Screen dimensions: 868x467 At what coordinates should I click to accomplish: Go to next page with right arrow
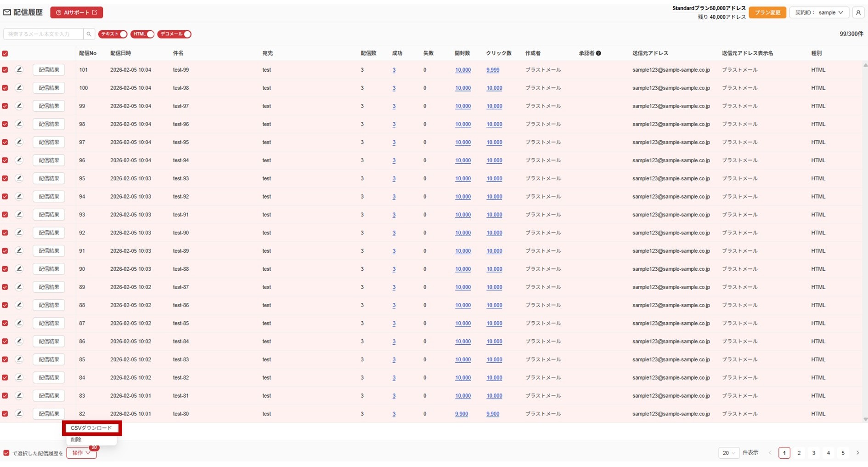[x=857, y=453]
